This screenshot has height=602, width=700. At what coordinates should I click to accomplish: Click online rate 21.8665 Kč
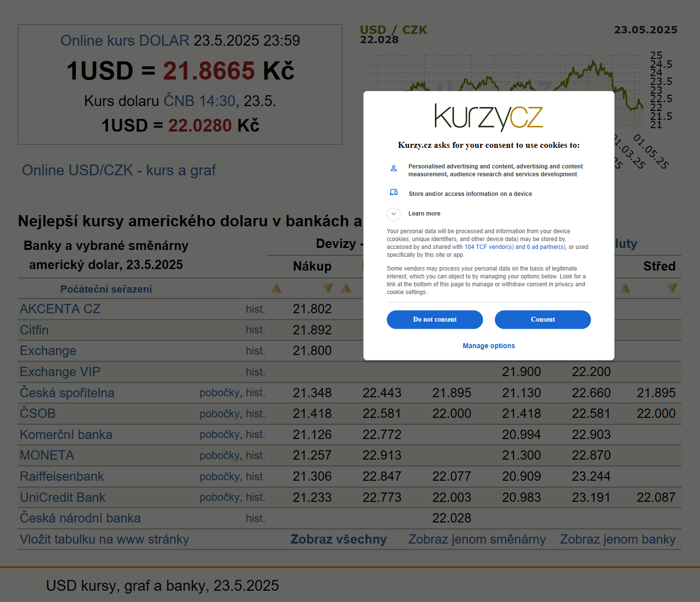[229, 71]
